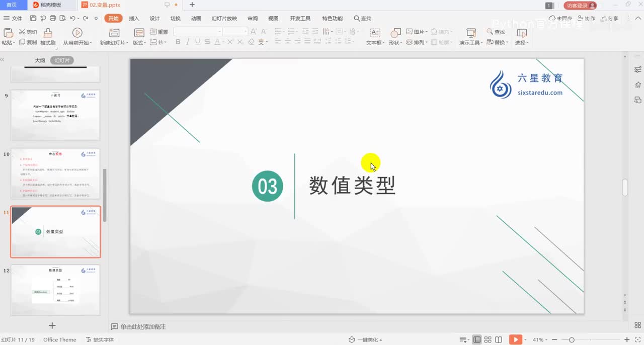Image resolution: width=644 pixels, height=345 pixels.
Task: Toggle Italic formatting
Action: click(x=188, y=42)
